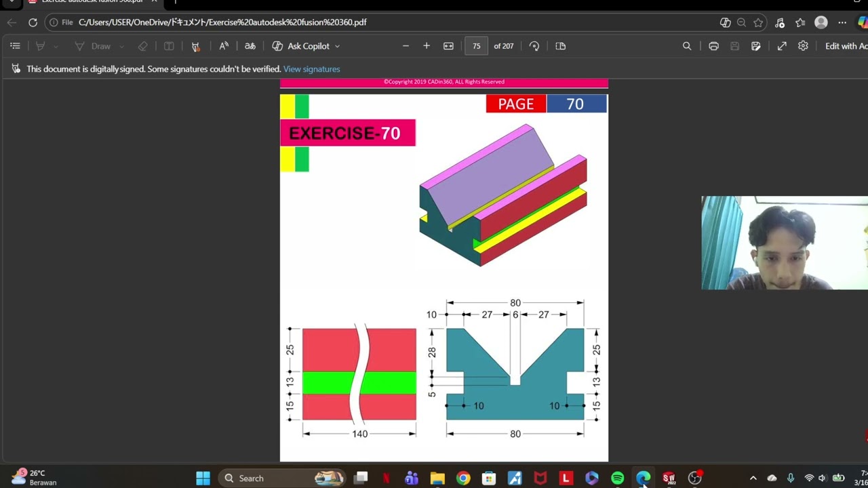This screenshot has width=868, height=488.
Task: Zoom in with the plus button
Action: click(x=427, y=46)
